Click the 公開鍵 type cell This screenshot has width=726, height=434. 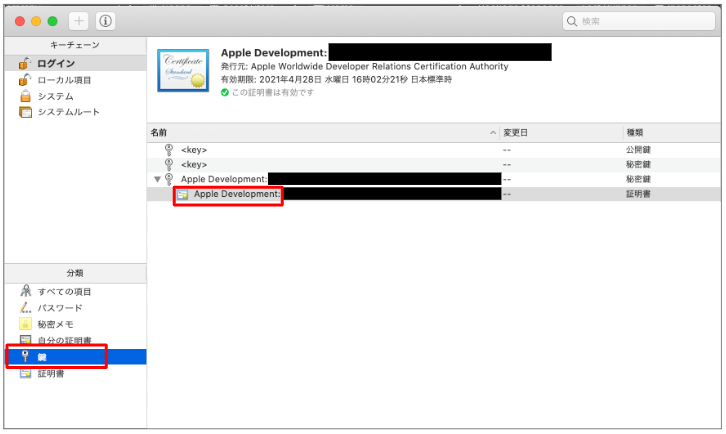(638, 150)
